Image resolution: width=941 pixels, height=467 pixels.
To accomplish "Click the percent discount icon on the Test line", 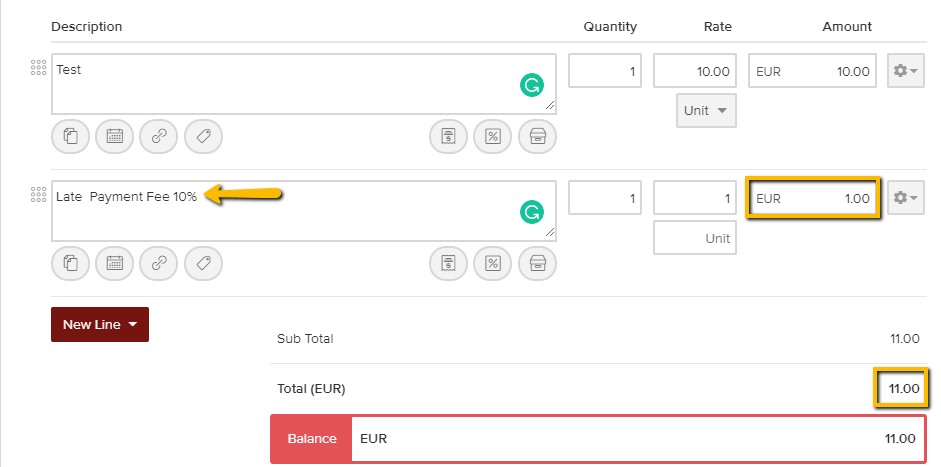I will [492, 136].
